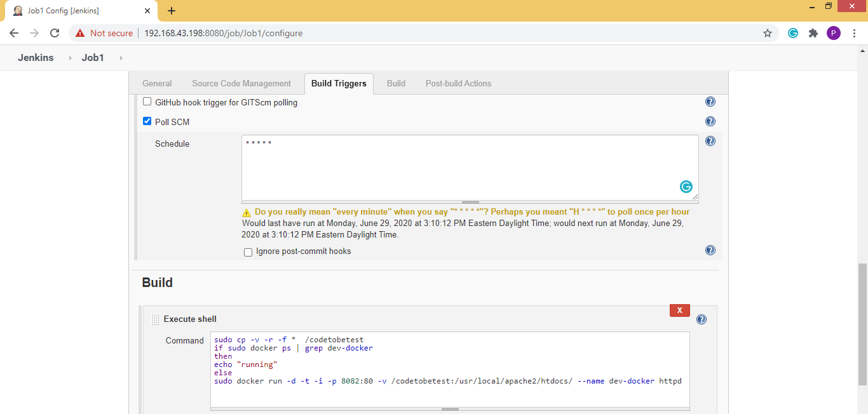The width and height of the screenshot is (868, 414).
Task: Open help for the Execute shell step
Action: (x=701, y=319)
